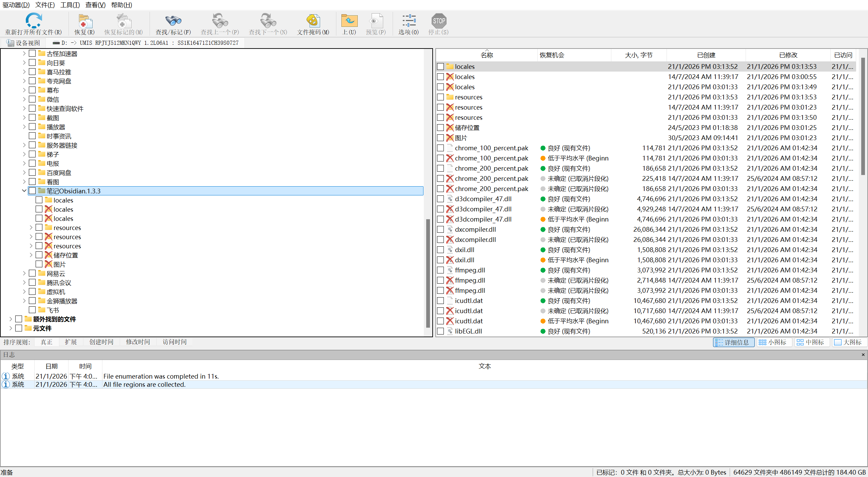The height and width of the screenshot is (477, 868).
Task: Sort by 修改时间 rule button
Action: [138, 342]
